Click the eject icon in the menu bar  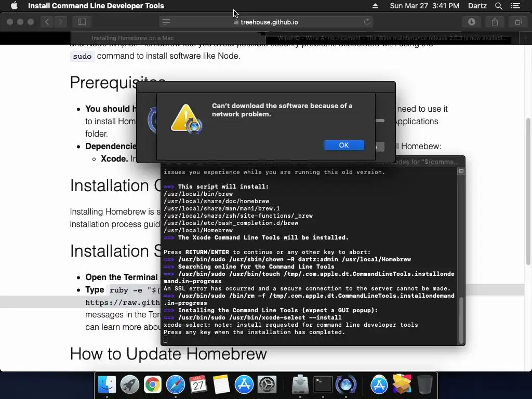click(375, 6)
